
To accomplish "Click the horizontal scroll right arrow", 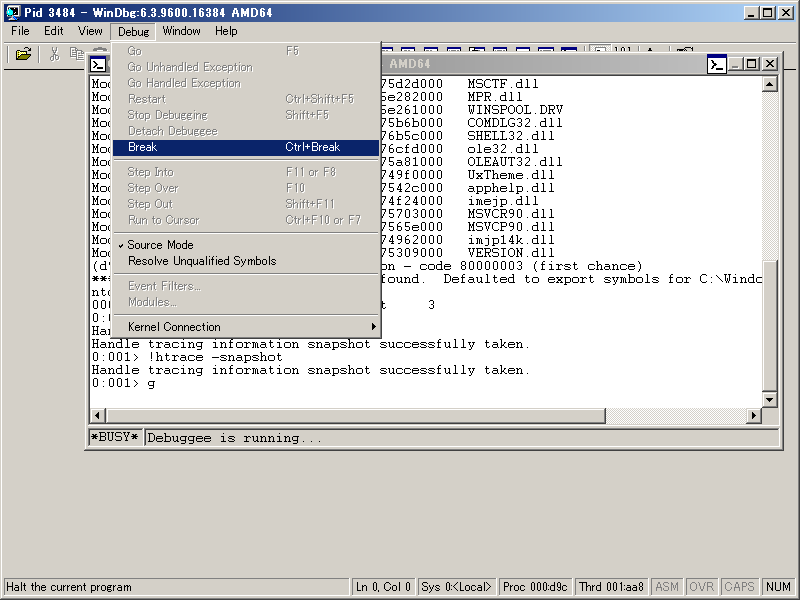I will [753, 416].
